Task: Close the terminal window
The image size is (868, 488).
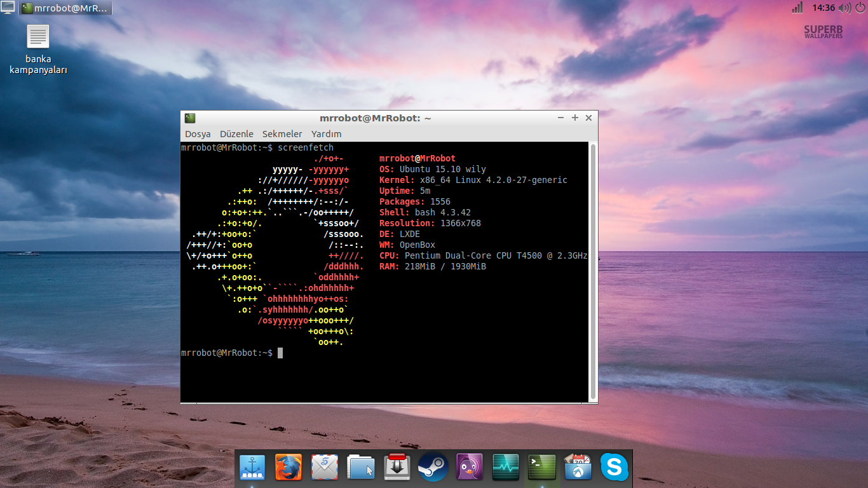Action: click(589, 118)
